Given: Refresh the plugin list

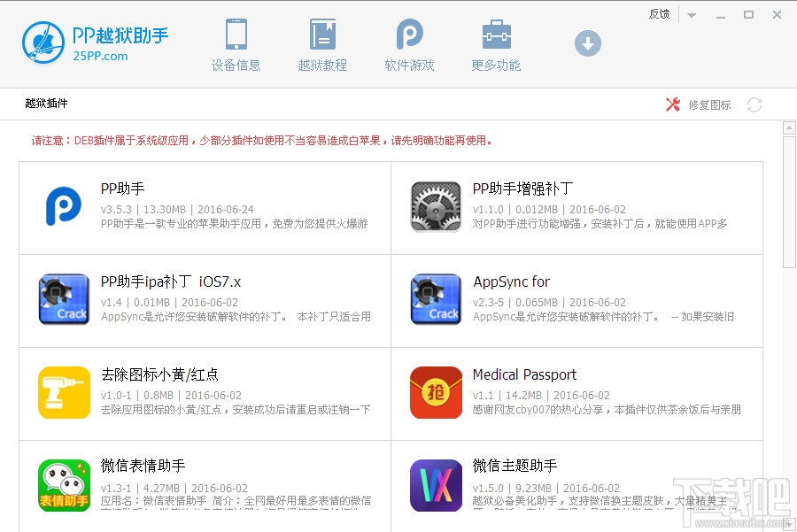Looking at the screenshot, I should (754, 104).
